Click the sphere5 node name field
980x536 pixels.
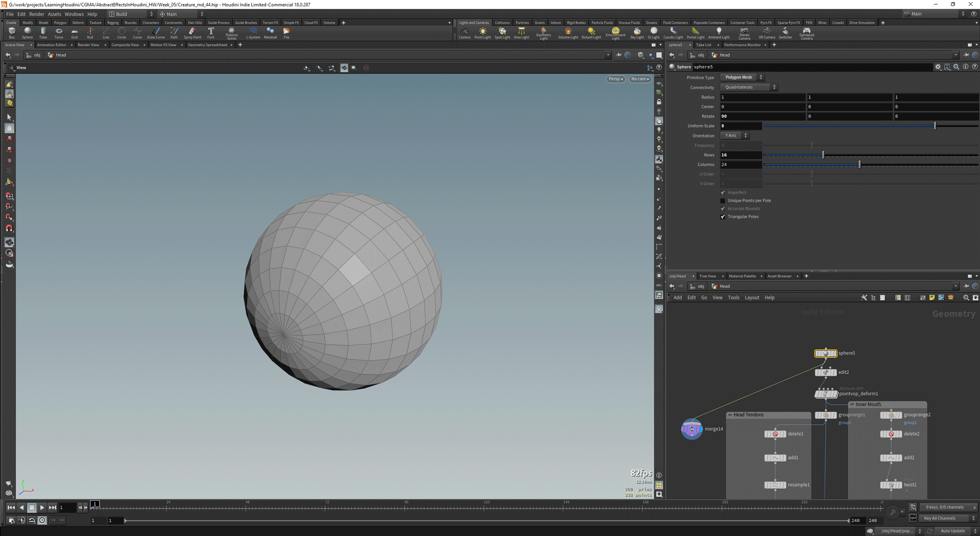click(812, 67)
